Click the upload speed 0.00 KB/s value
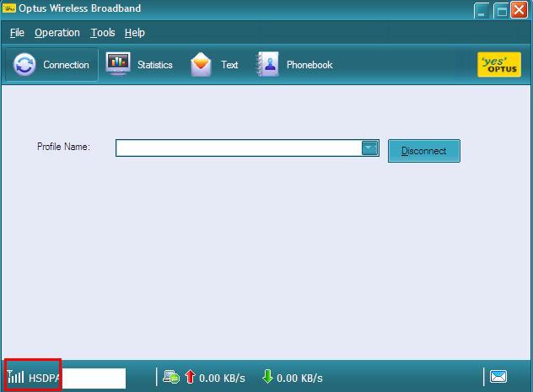This screenshot has width=533, height=392. click(x=222, y=378)
